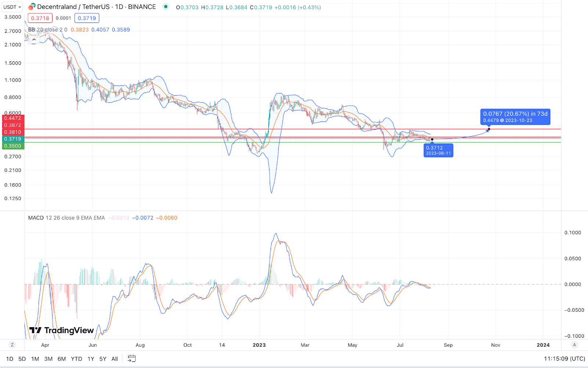
Task: Select the YTD time range
Action: click(x=76, y=359)
